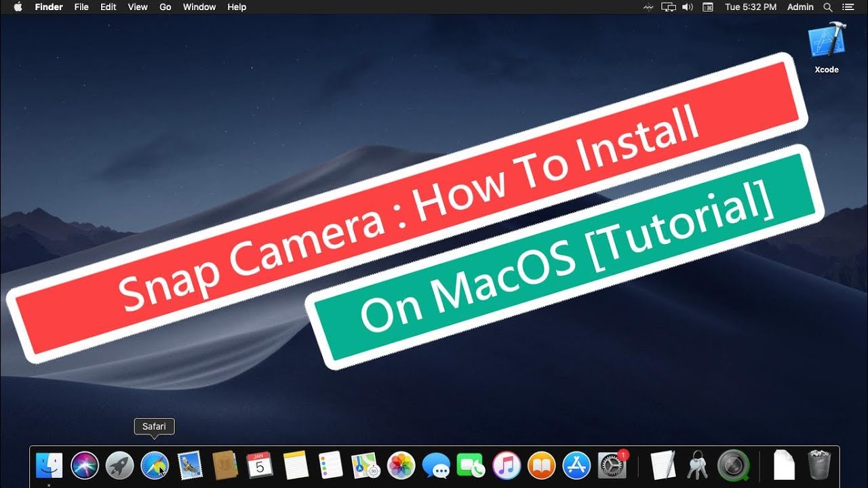This screenshot has width=868, height=488.
Task: Open the Trash in dock
Action: [819, 466]
